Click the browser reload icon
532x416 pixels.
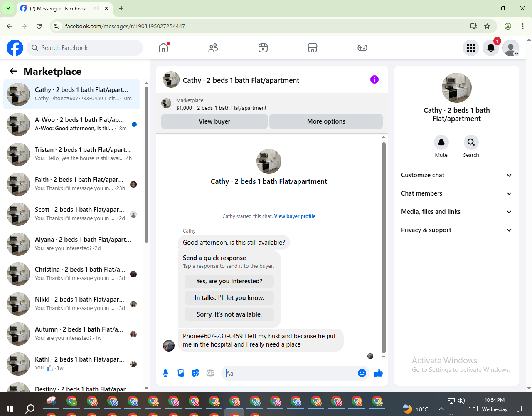39,26
